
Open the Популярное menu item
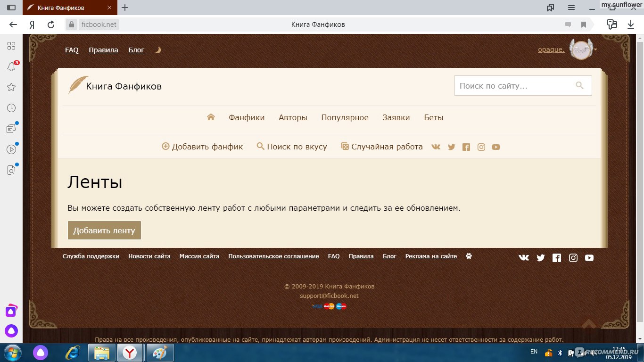click(x=345, y=118)
